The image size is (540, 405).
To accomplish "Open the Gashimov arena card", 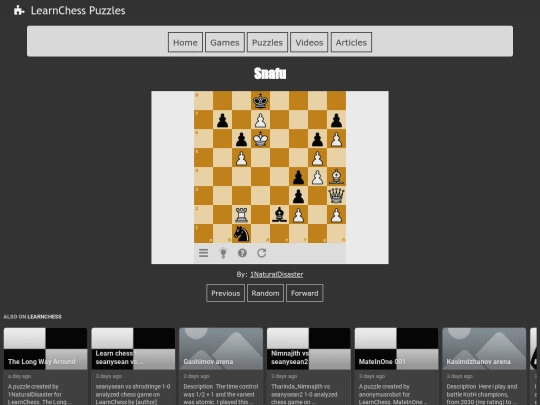I will pos(221,366).
